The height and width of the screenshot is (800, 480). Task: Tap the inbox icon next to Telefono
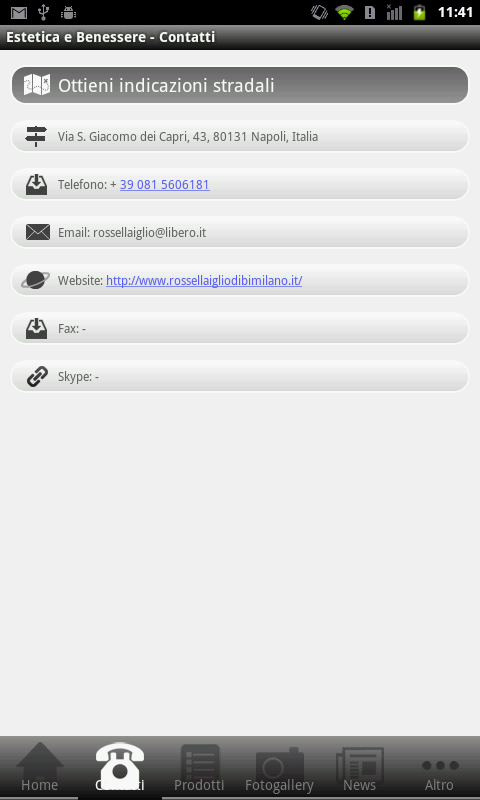37,184
